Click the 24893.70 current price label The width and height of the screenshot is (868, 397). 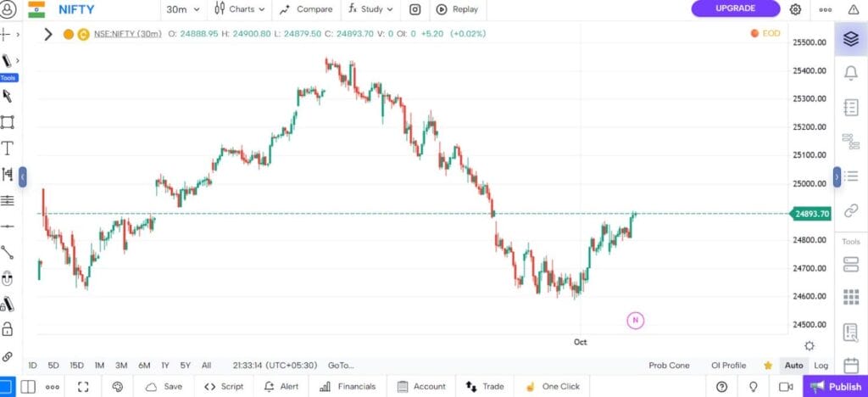click(x=811, y=214)
